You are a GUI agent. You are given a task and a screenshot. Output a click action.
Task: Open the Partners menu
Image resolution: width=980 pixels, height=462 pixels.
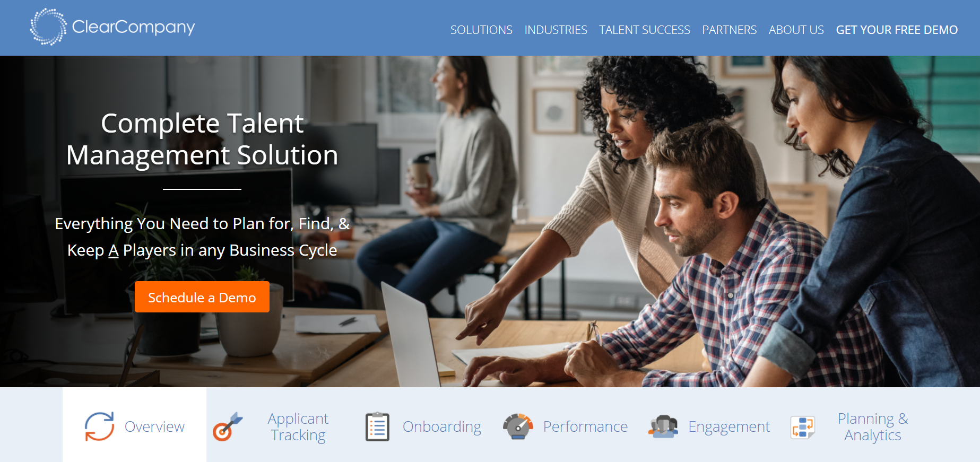729,30
